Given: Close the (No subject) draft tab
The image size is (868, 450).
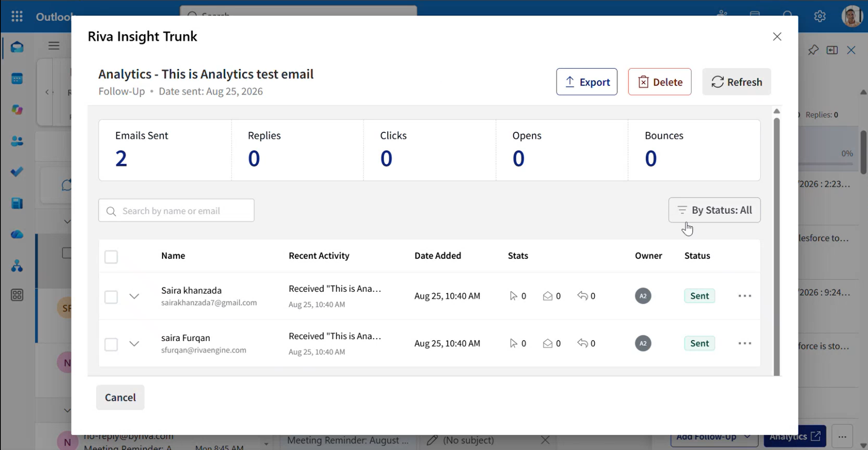Looking at the screenshot, I should (545, 440).
